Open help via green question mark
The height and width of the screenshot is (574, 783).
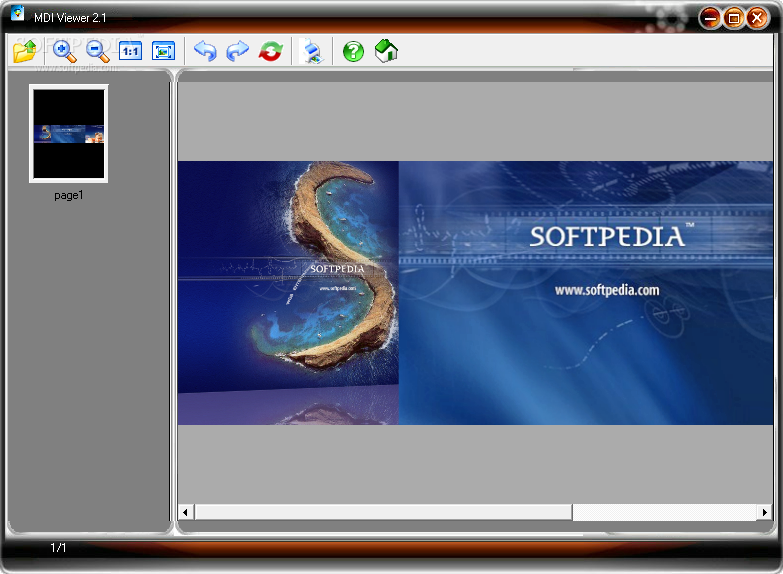[353, 51]
